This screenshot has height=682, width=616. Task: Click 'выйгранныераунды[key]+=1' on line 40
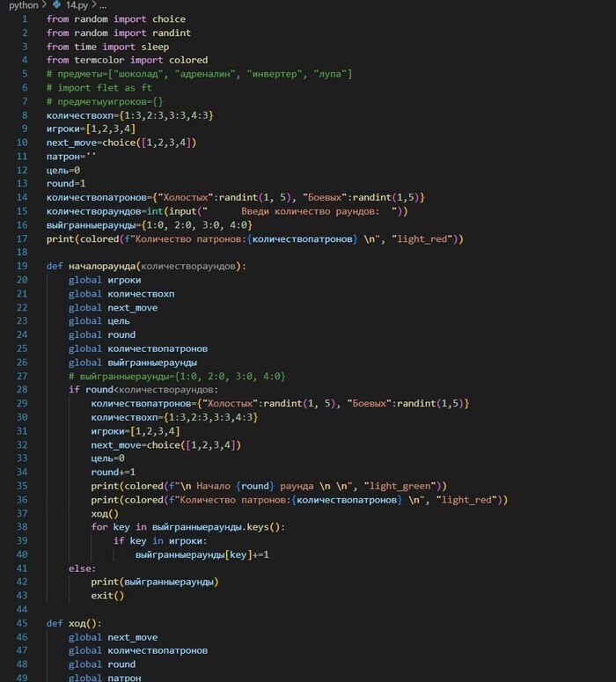pyautogui.click(x=202, y=554)
